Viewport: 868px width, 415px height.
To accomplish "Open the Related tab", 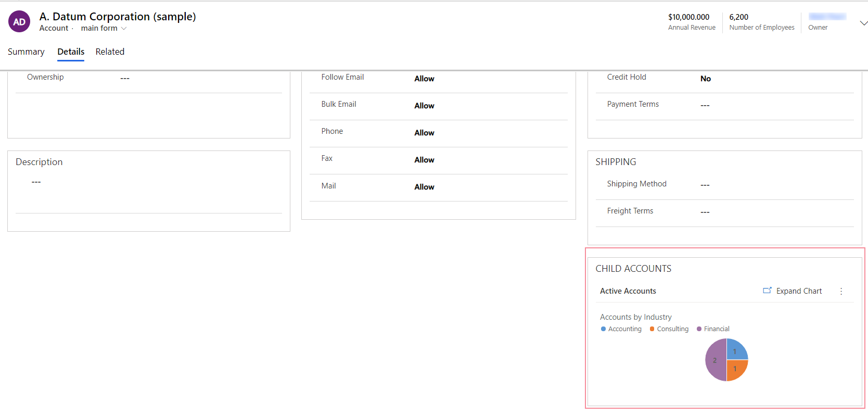I will [110, 52].
